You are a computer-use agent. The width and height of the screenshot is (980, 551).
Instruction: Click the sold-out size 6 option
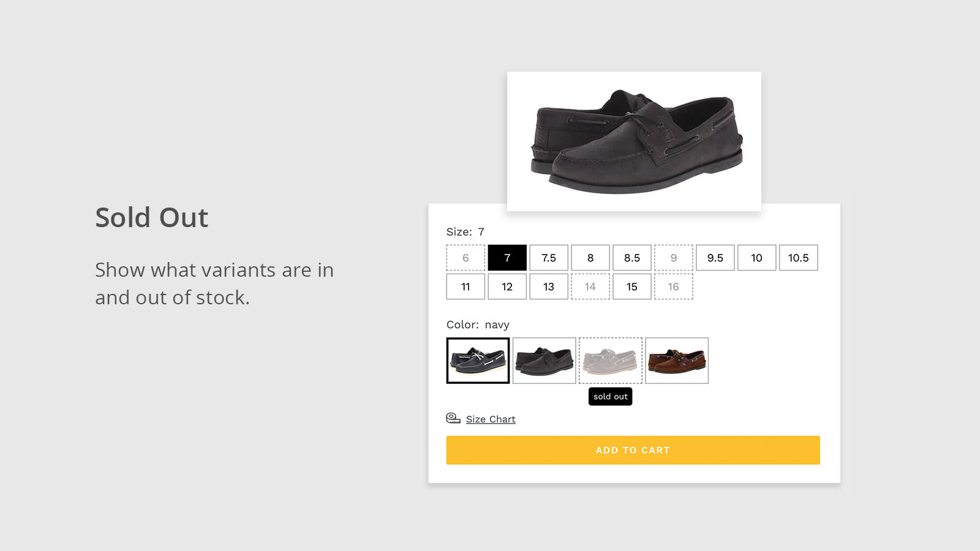[x=465, y=258]
